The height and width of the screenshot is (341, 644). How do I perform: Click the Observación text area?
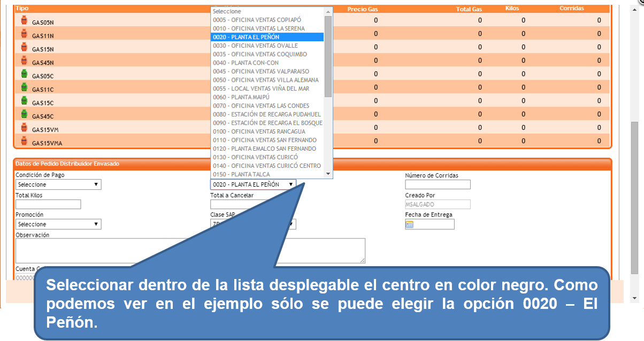[190, 251]
